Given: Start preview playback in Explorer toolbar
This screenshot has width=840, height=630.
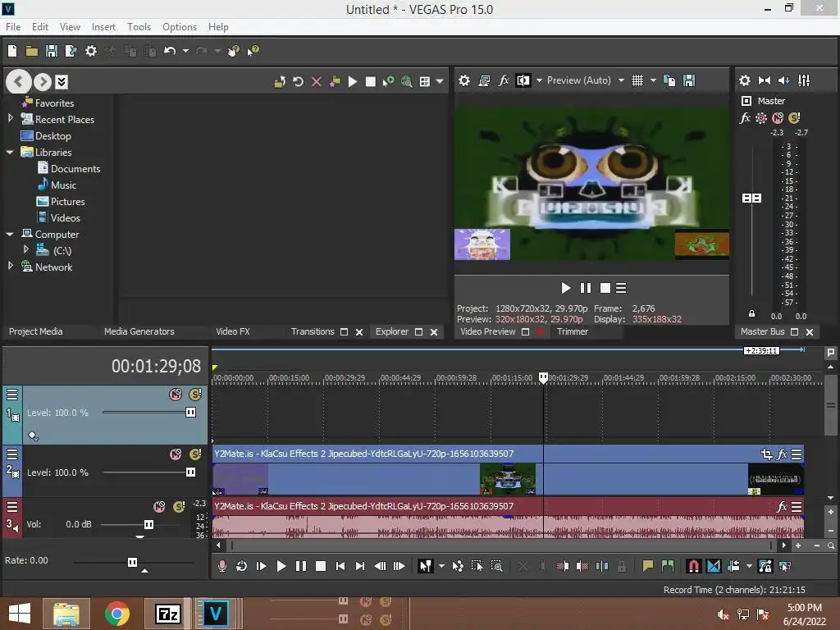Looking at the screenshot, I should click(x=353, y=81).
